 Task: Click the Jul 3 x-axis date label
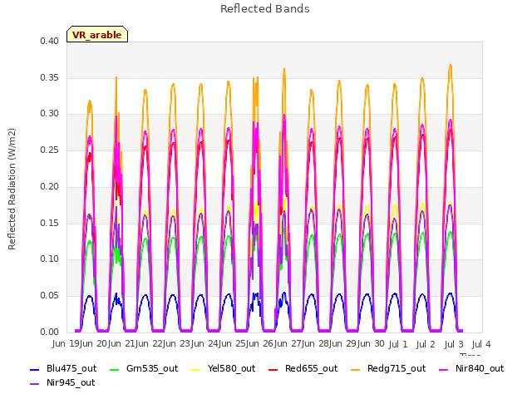(x=454, y=344)
